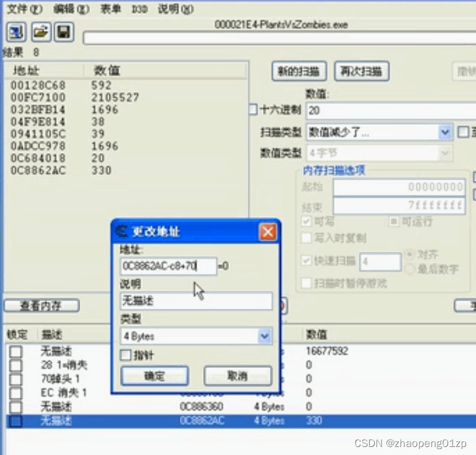Select result address 0C684018
The image size is (476, 455).
38,158
